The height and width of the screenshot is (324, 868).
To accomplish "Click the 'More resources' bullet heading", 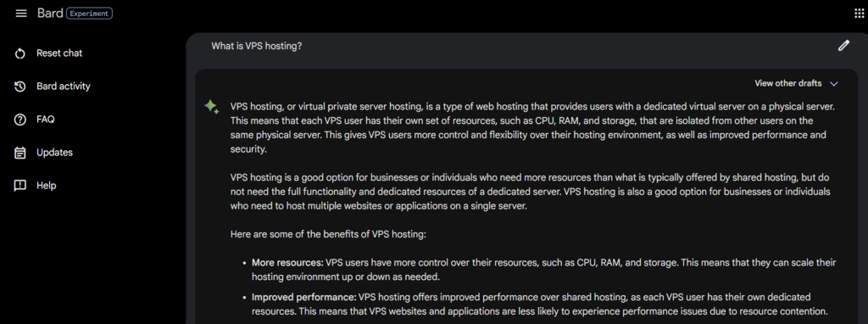I will (287, 263).
